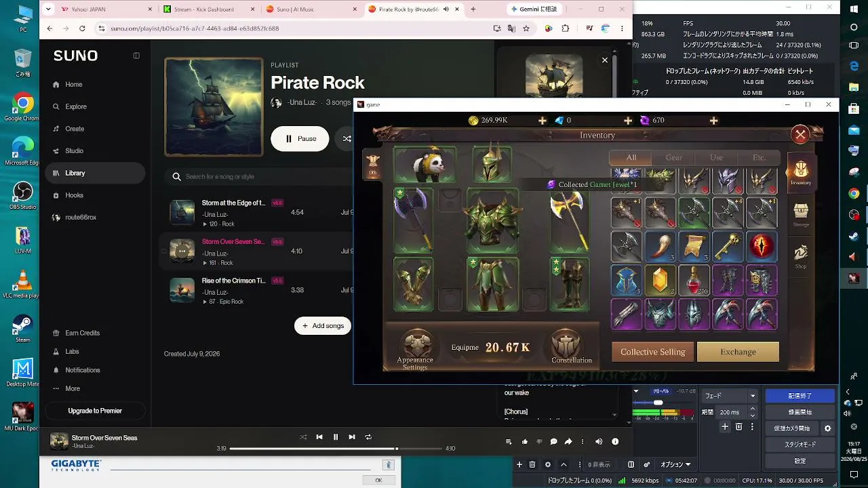Open Storage chest in game sidebar
Viewport: 868px width, 488px height.
(800, 216)
